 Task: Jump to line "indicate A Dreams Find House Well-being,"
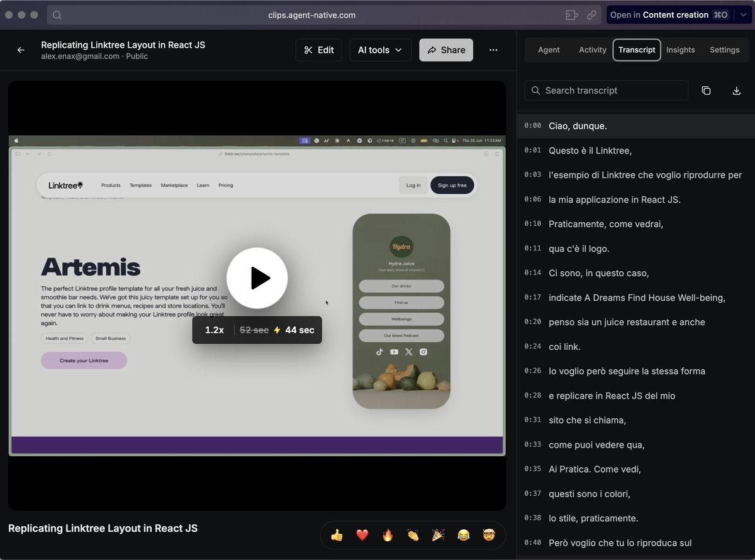pos(635,298)
